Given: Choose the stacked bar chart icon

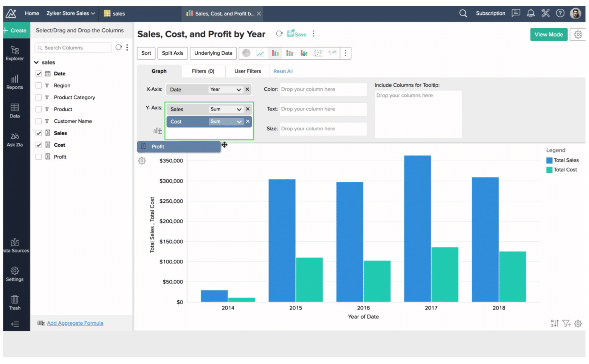Looking at the screenshot, I should 290,53.
